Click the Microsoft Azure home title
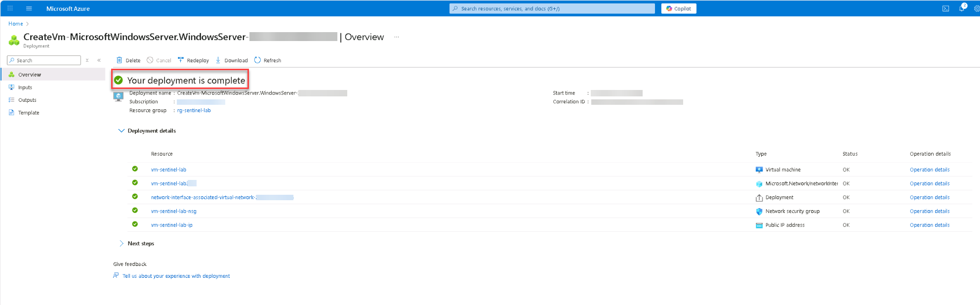980x305 pixels. pyautogui.click(x=68, y=8)
